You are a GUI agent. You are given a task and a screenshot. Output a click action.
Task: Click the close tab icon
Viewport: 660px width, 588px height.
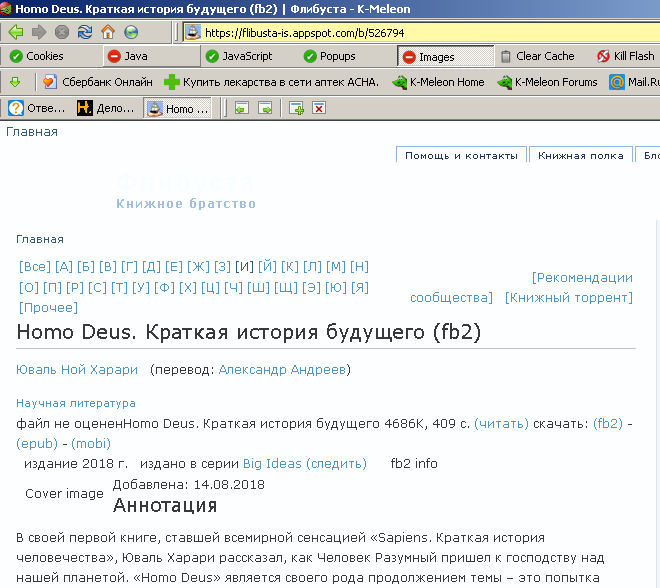click(x=319, y=108)
